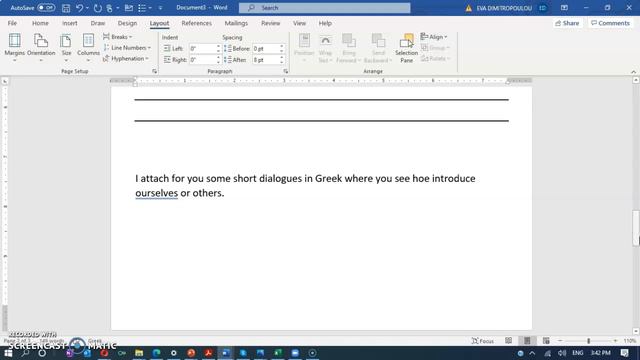Switch to the Draw tab
Image resolution: width=640 pixels, height=360 pixels.
98,23
